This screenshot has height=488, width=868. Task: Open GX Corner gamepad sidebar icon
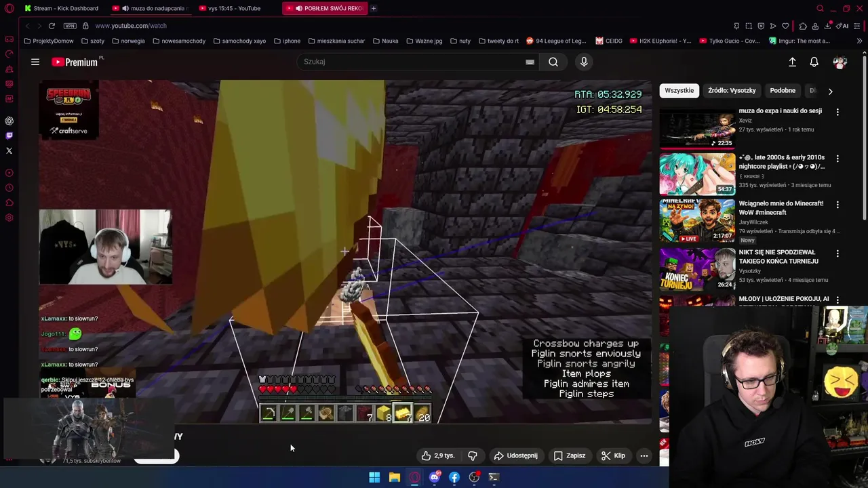coord(9,39)
